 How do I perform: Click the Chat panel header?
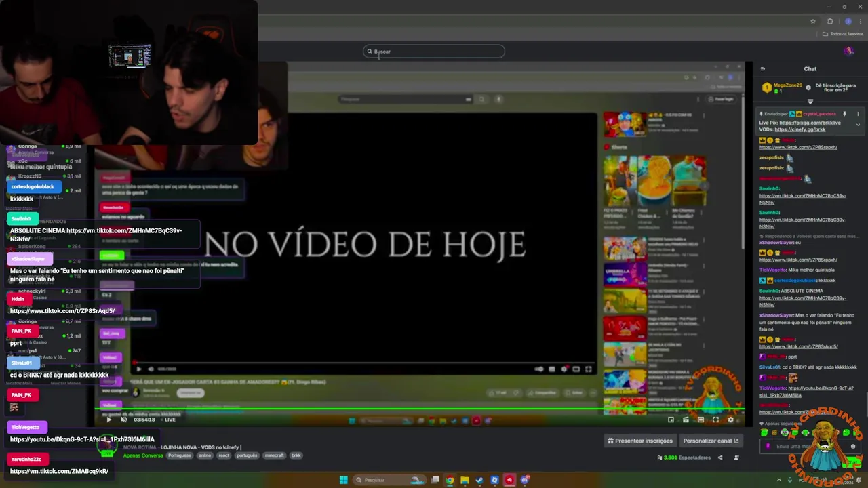click(810, 69)
